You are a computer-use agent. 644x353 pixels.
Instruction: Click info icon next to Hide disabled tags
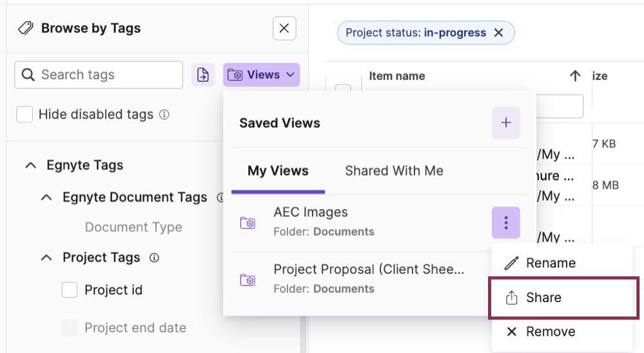coord(164,115)
